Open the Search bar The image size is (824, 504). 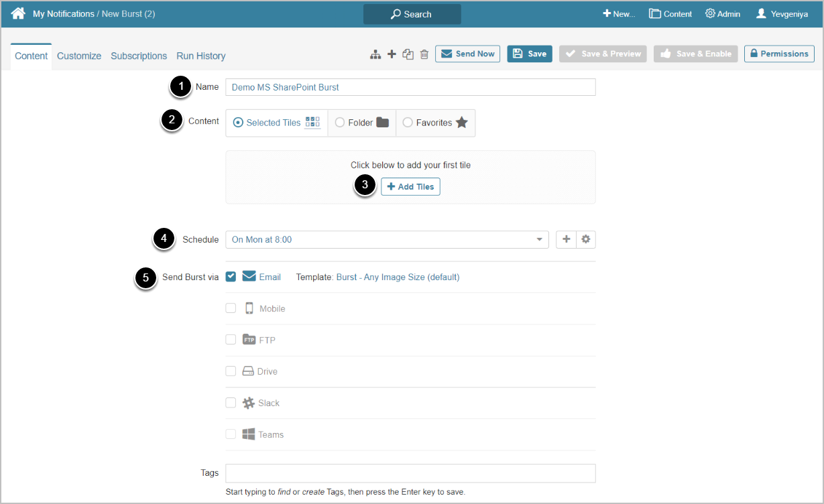pos(412,14)
